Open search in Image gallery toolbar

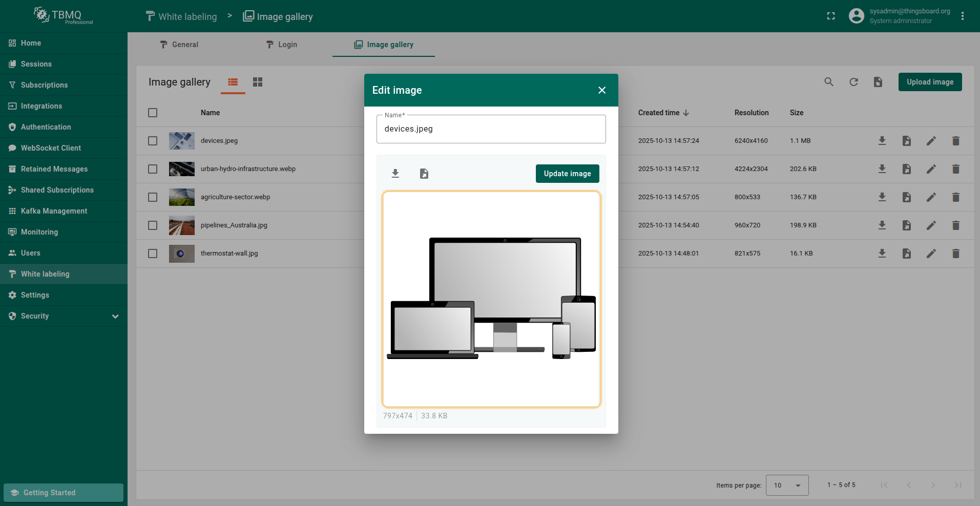[828, 82]
